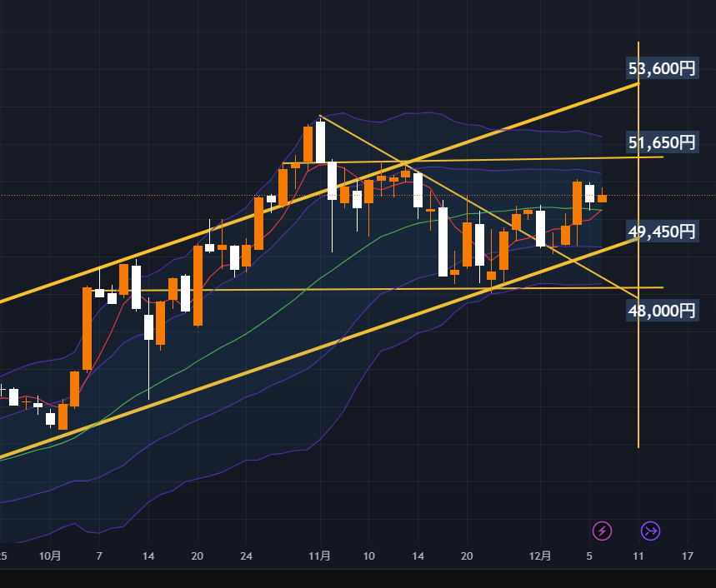
Task: Click the 24 date axis label
Action: tap(246, 556)
